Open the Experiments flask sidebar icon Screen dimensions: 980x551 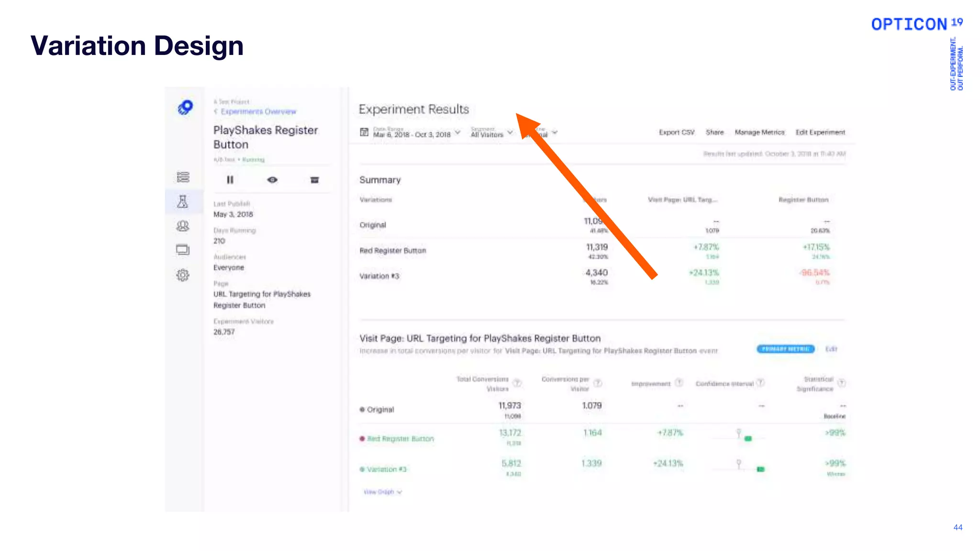(183, 202)
